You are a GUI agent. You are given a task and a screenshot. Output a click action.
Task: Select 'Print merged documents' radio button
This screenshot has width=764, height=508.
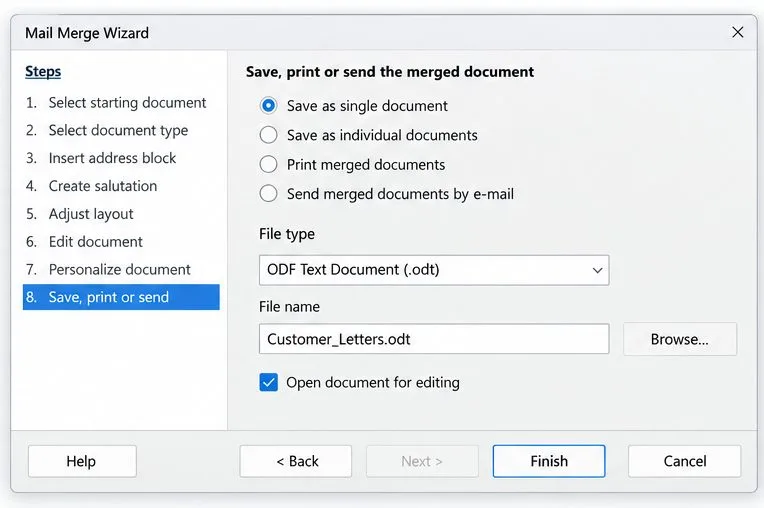click(x=268, y=165)
